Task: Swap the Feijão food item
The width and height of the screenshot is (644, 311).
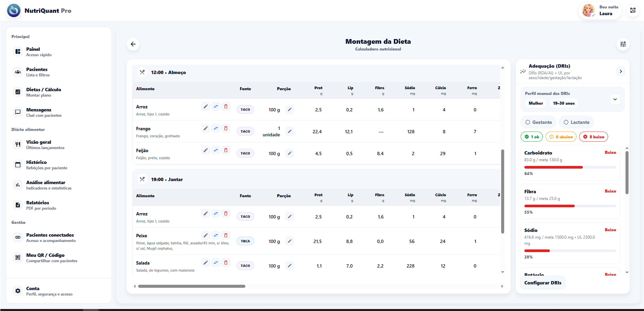Action: 216,150
